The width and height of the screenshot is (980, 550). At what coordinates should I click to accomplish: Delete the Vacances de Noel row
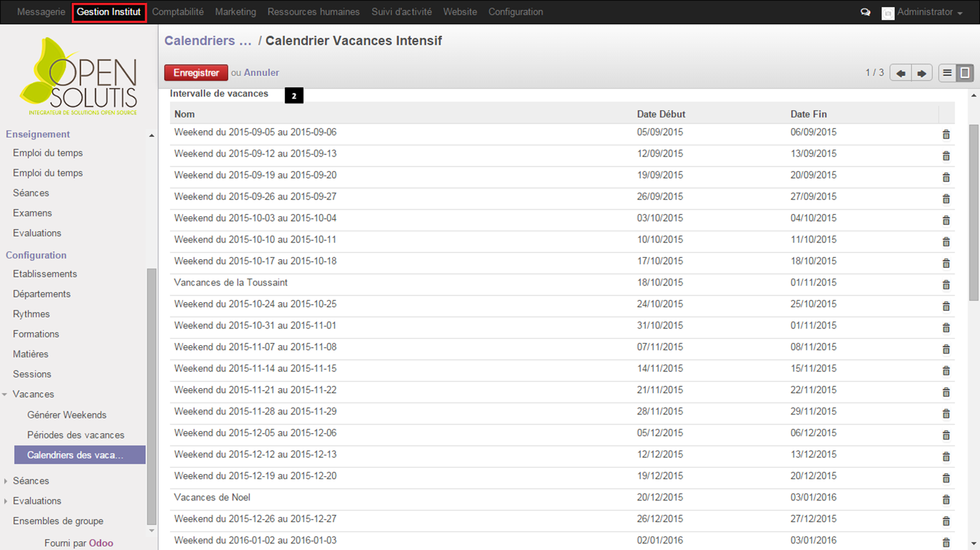pos(946,500)
